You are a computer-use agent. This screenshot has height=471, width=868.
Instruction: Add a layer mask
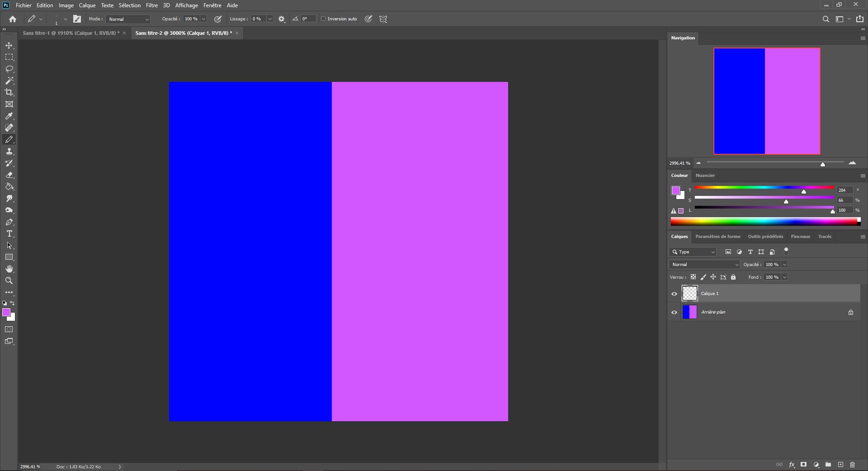point(803,465)
